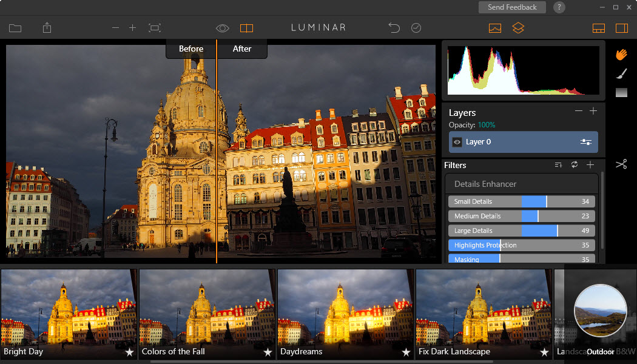This screenshot has height=364, width=637.
Task: Adjust the Large Details slider
Action: point(522,231)
